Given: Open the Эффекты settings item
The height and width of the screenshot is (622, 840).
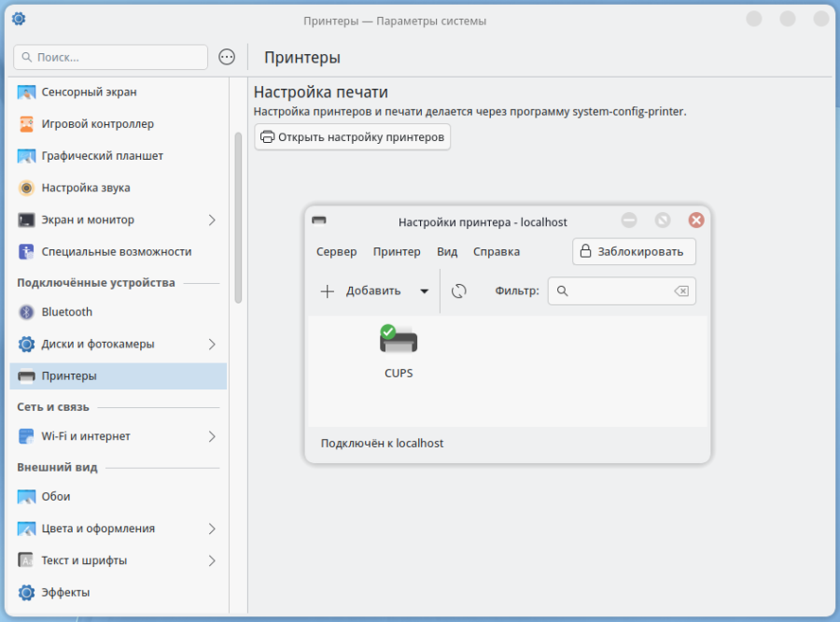Looking at the screenshot, I should coord(119,592).
